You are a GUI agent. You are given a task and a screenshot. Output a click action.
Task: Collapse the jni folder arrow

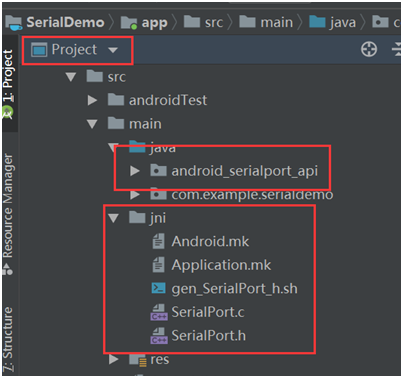(x=113, y=218)
